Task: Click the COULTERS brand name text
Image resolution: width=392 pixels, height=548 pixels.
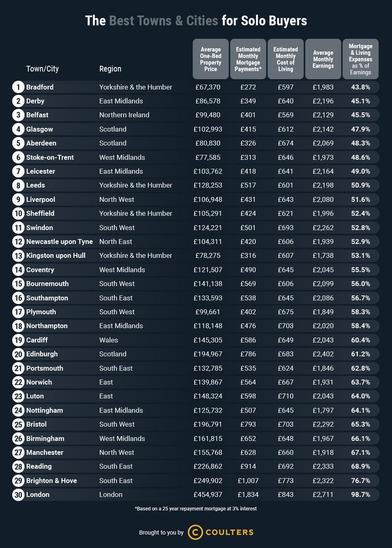Action: (x=230, y=532)
